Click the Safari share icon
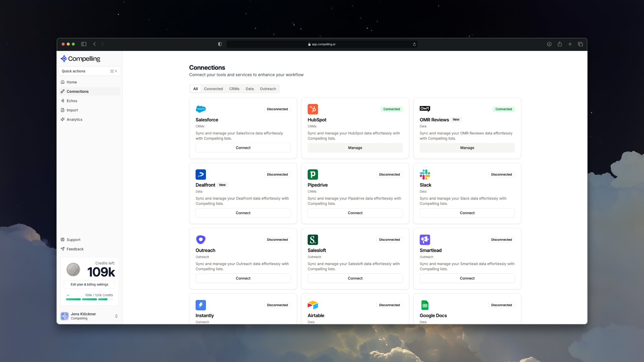The height and width of the screenshot is (362, 644). pyautogui.click(x=559, y=44)
